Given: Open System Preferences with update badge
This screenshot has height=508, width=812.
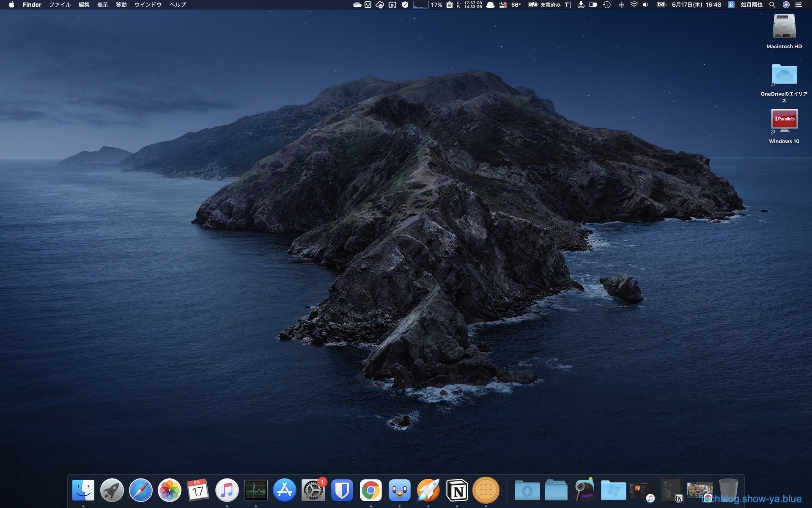Looking at the screenshot, I should pos(313,490).
